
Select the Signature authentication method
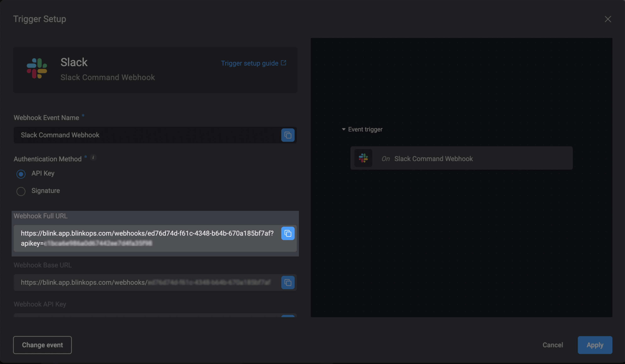[x=21, y=191]
